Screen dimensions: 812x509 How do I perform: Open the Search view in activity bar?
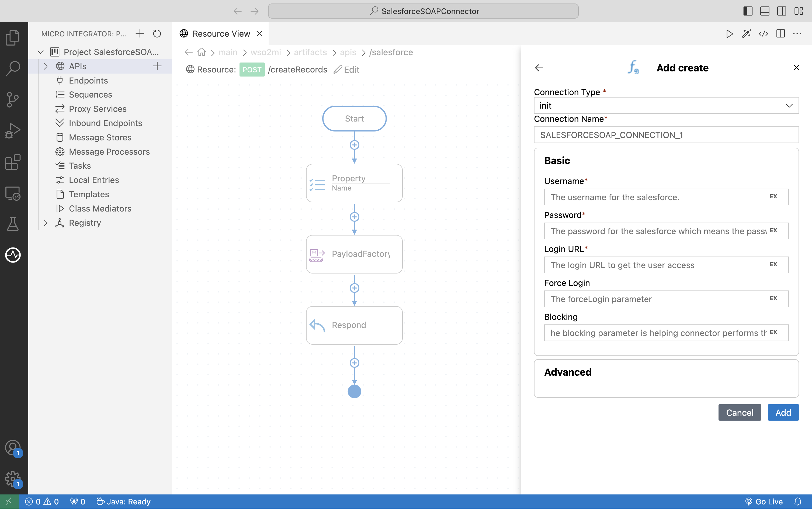[13, 68]
